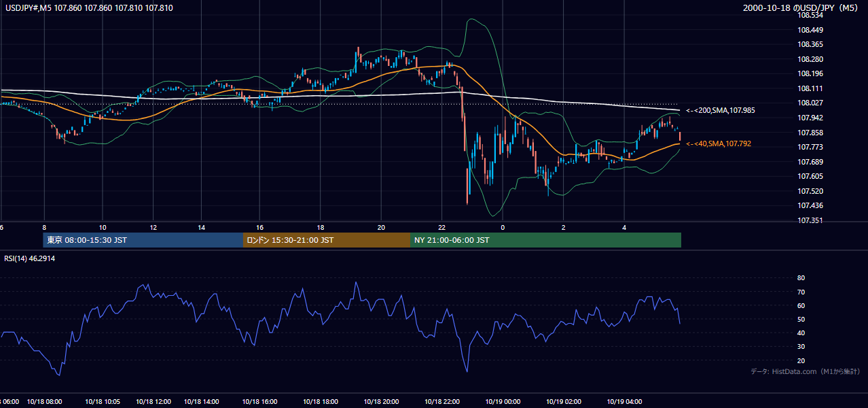Click RSI scale value 20
The width and height of the screenshot is (868, 408).
click(x=801, y=360)
